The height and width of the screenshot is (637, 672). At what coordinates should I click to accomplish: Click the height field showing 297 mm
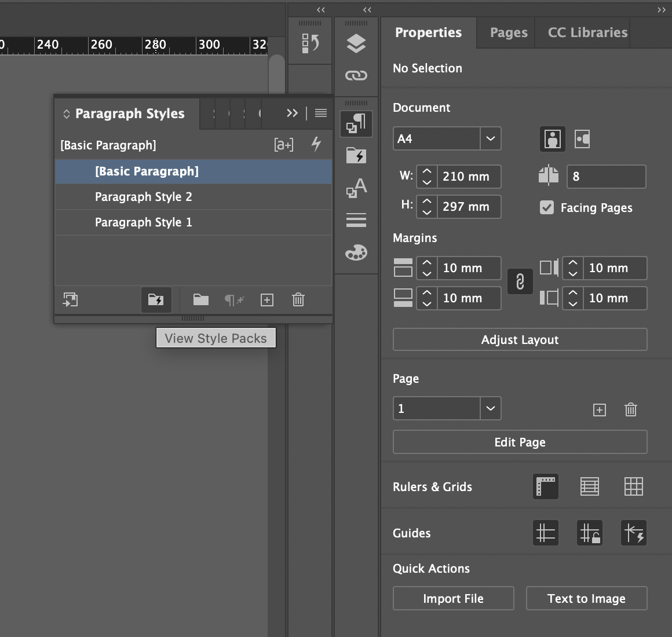pos(469,207)
